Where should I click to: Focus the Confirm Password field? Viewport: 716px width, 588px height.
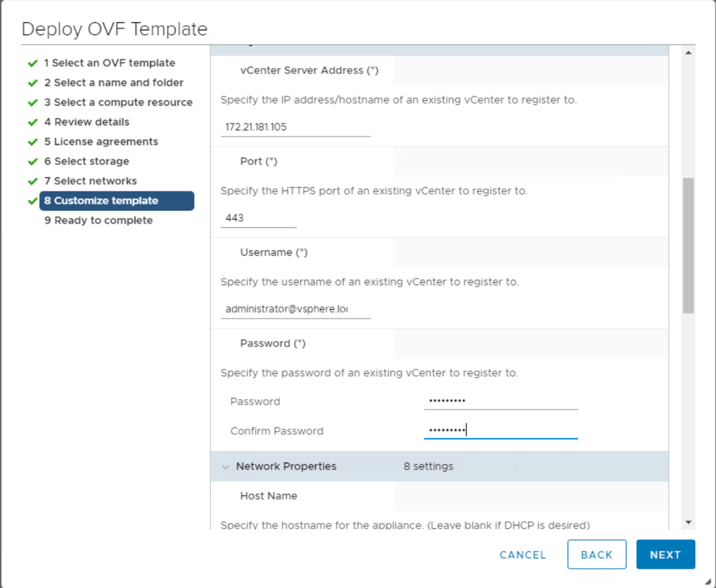(x=500, y=431)
